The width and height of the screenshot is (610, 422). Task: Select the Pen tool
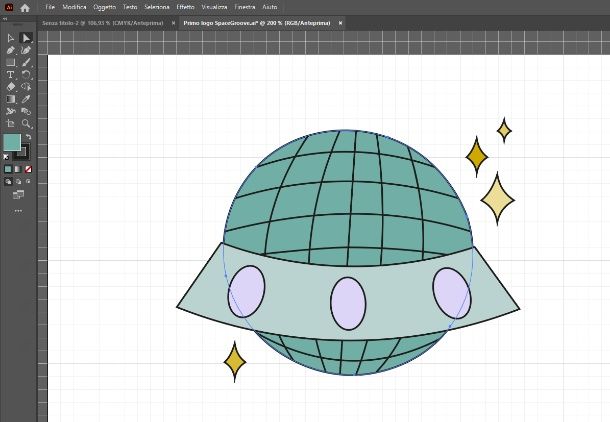pyautogui.click(x=11, y=50)
